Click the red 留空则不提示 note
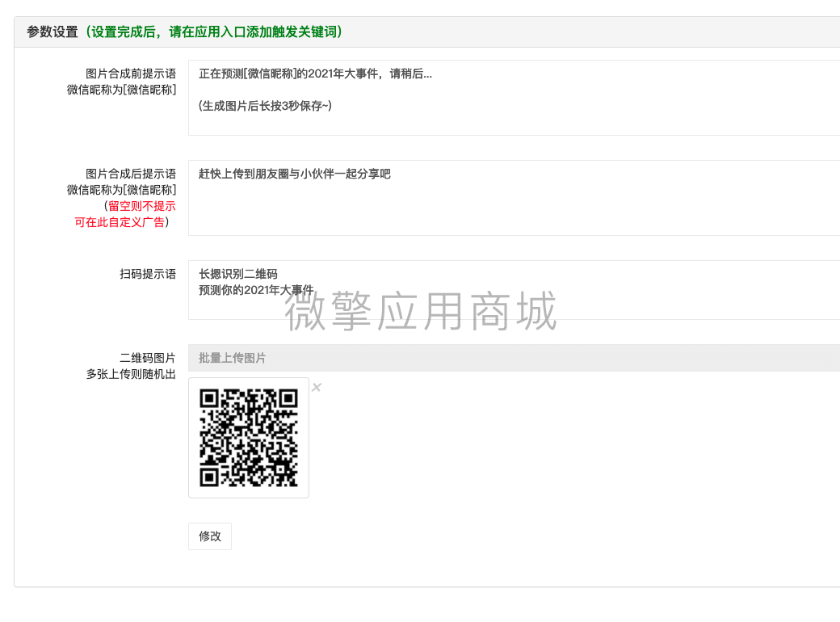840x622 pixels. [142, 206]
